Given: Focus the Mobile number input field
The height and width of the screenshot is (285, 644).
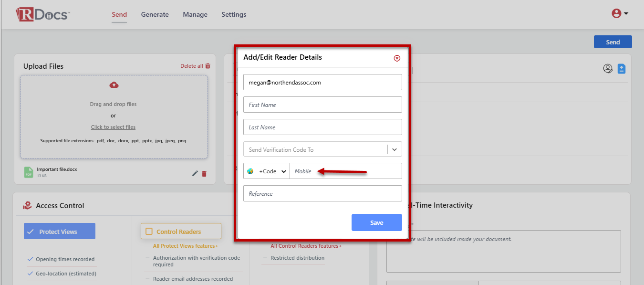Looking at the screenshot, I should [x=345, y=171].
